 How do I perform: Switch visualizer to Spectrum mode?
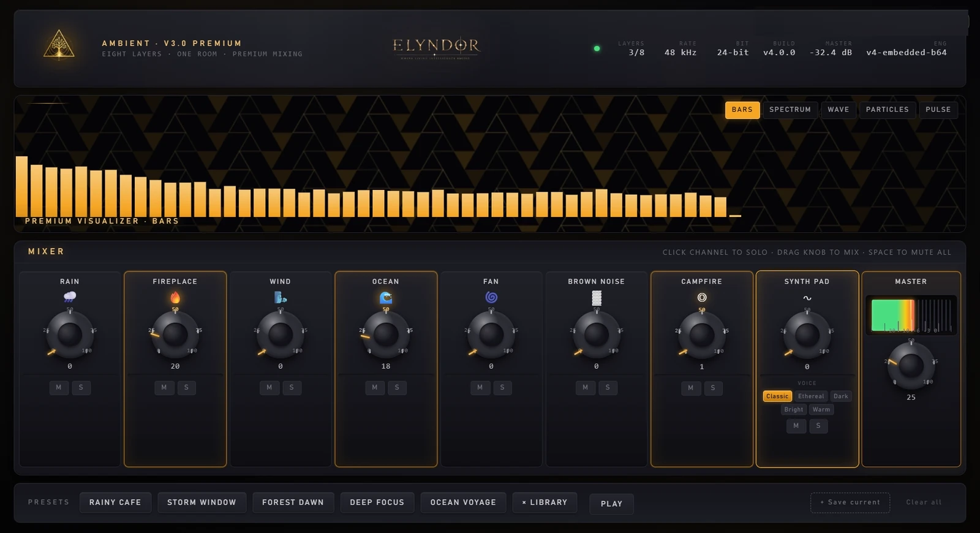[x=790, y=110]
